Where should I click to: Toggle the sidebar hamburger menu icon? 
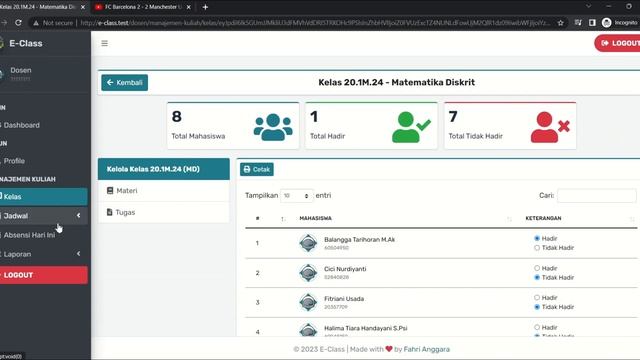(104, 43)
